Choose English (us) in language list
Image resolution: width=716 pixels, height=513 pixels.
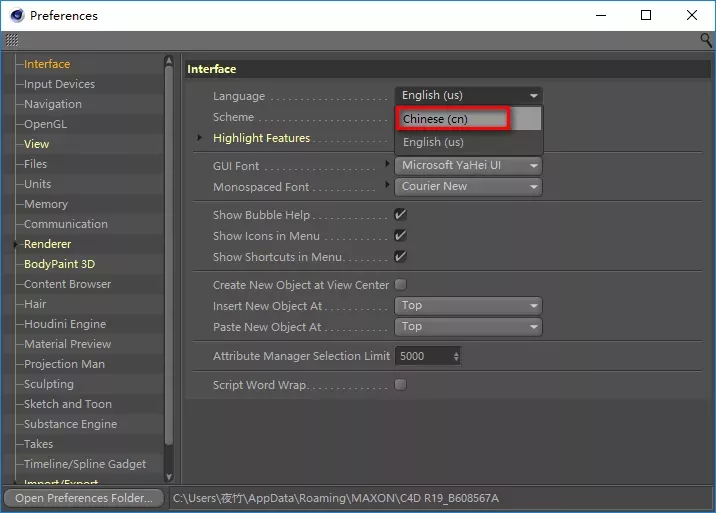[433, 142]
